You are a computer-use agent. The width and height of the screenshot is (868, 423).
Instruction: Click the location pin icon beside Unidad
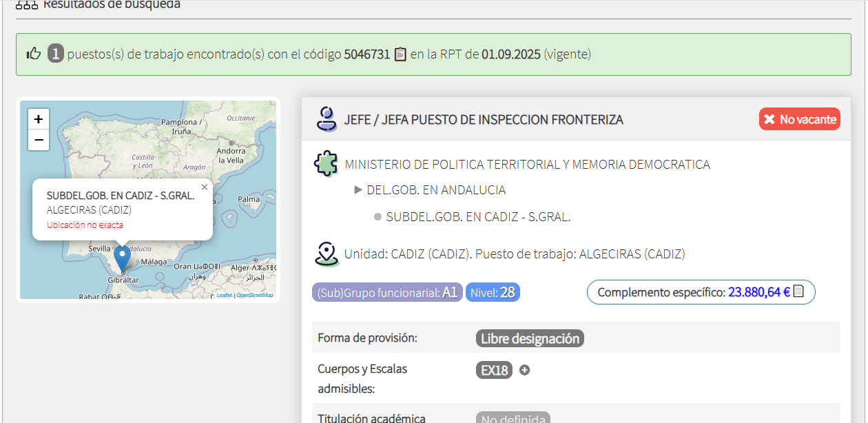[327, 254]
